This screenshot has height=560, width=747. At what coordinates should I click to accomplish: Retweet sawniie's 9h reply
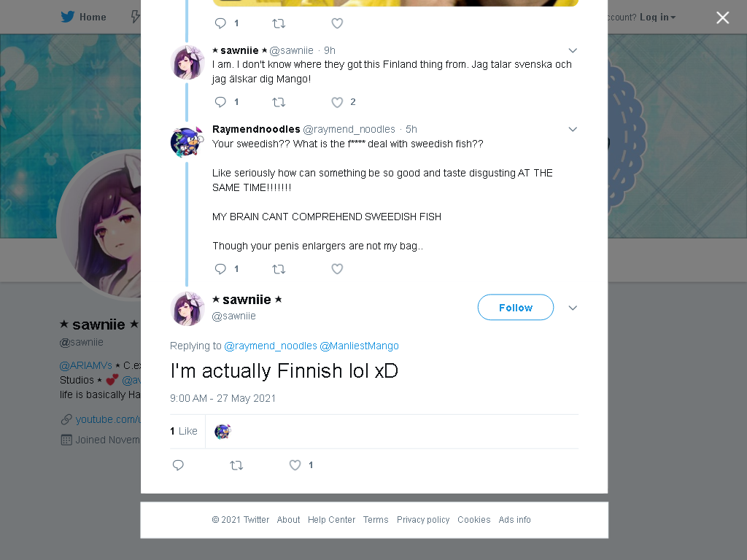[x=279, y=102]
